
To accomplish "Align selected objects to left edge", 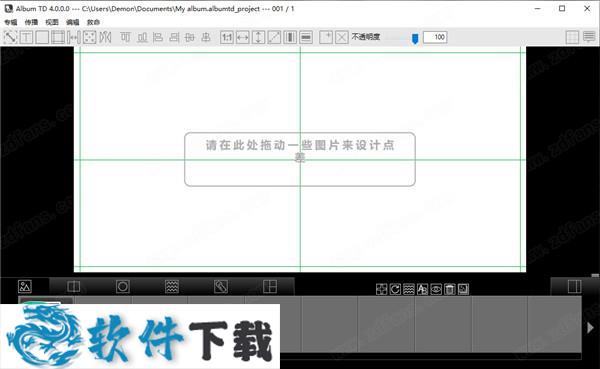I will pyautogui.click(x=158, y=37).
